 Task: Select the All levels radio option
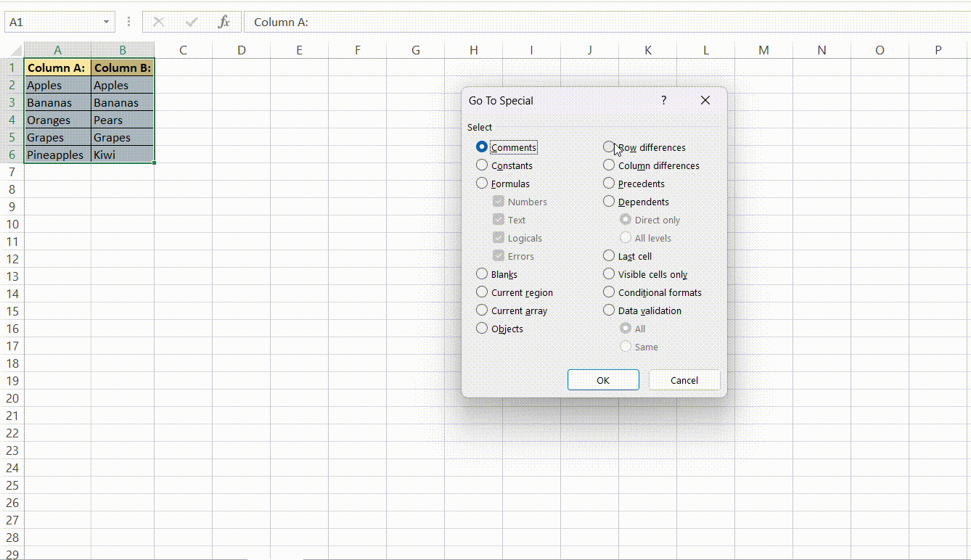626,237
